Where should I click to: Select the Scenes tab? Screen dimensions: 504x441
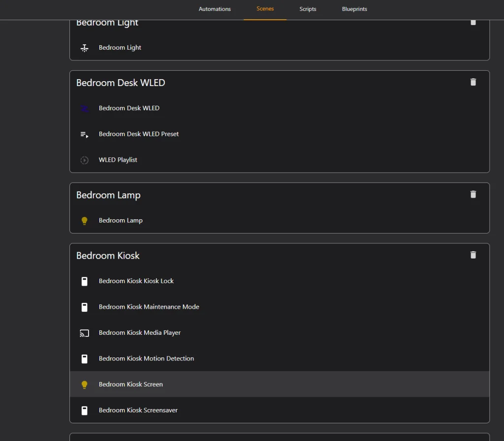(265, 9)
